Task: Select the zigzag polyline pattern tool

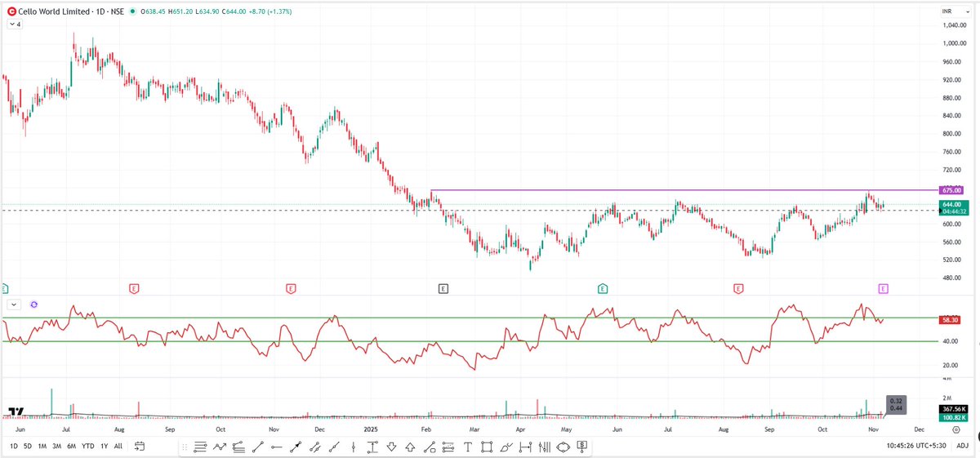Action: [220, 447]
